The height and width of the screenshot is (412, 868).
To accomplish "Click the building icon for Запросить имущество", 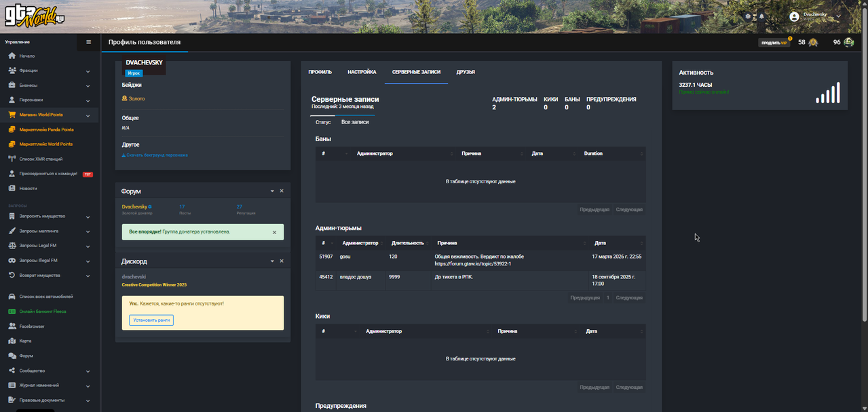I will tap(12, 217).
